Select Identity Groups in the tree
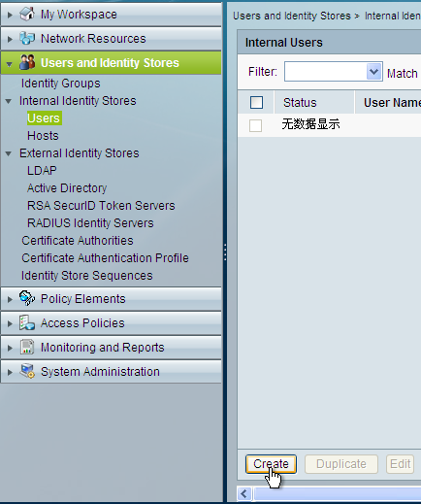The image size is (421, 504). [x=61, y=84]
